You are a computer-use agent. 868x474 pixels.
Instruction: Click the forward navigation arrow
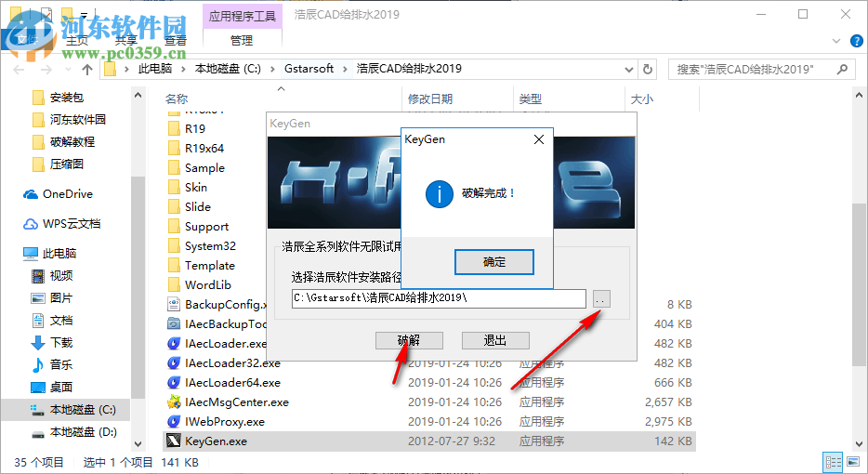(46, 69)
